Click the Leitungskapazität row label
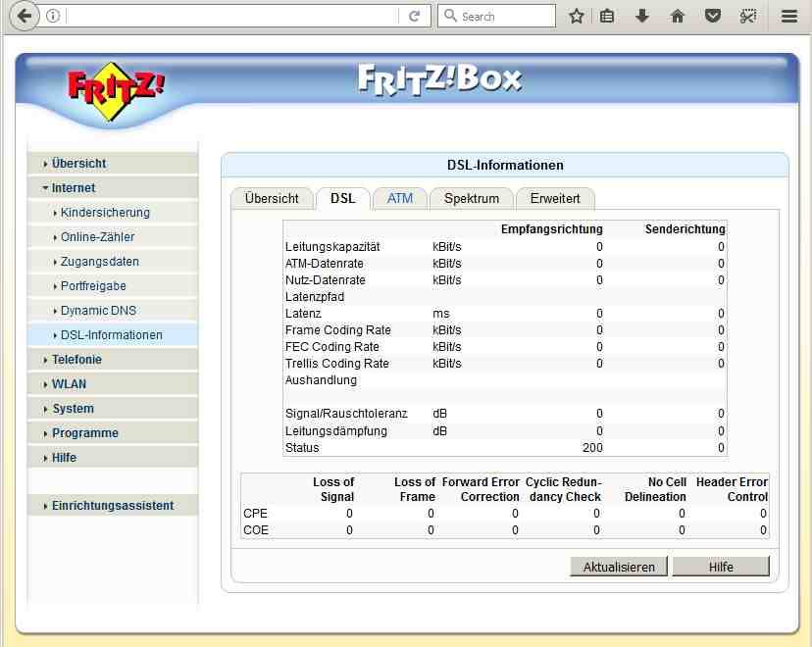 pyautogui.click(x=332, y=247)
